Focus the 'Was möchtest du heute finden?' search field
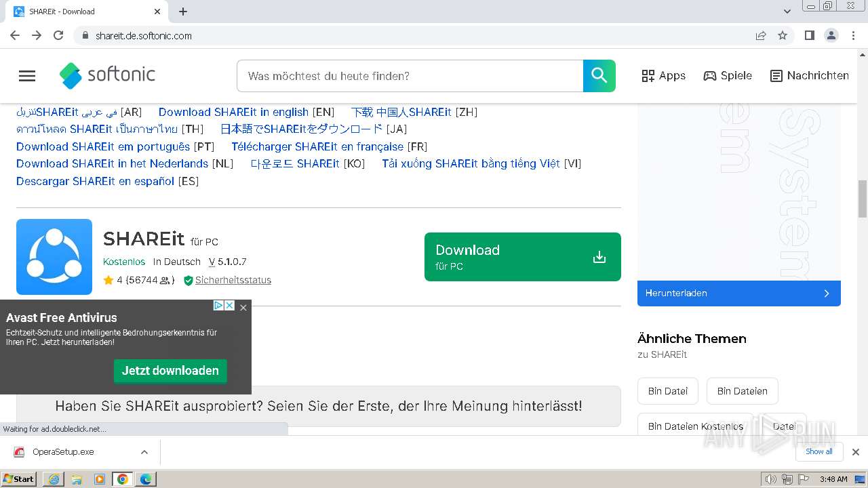Screen dimensions: 868x488 coord(410,76)
